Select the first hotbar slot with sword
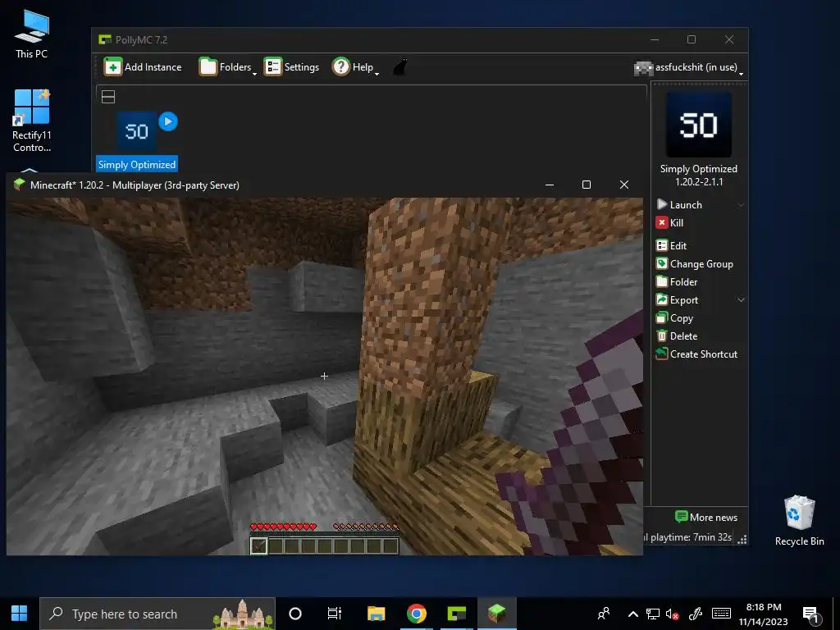Screen dimensions: 840x630 click(259, 546)
